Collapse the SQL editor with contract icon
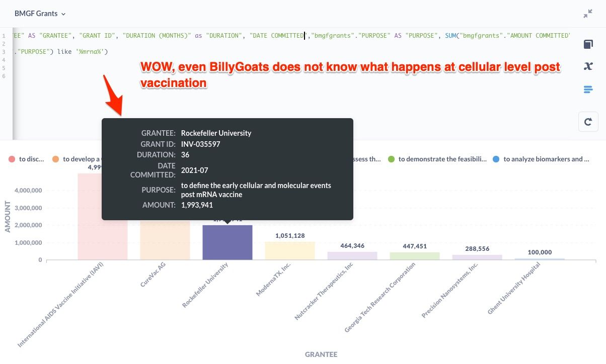The width and height of the screenshot is (606, 364). pyautogui.click(x=588, y=14)
